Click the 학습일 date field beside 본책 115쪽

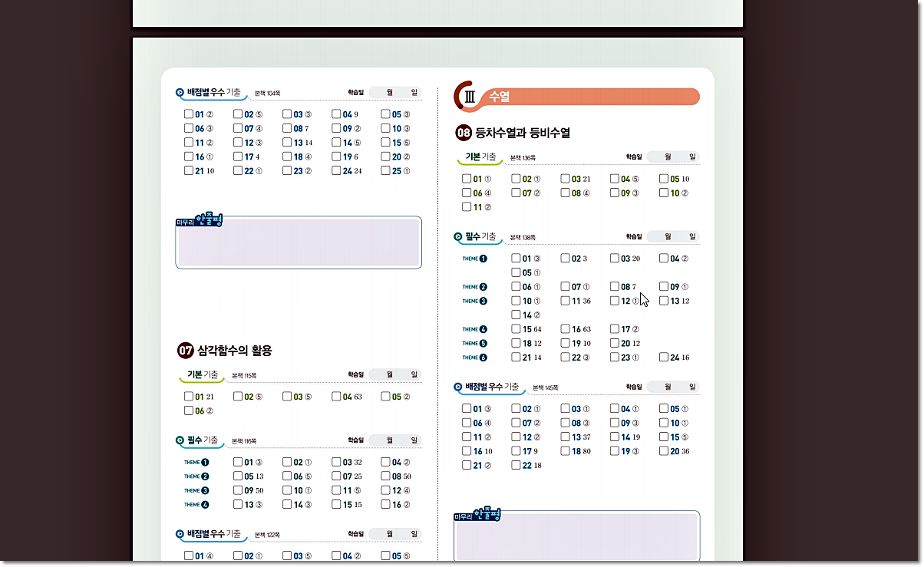pyautogui.click(x=394, y=374)
